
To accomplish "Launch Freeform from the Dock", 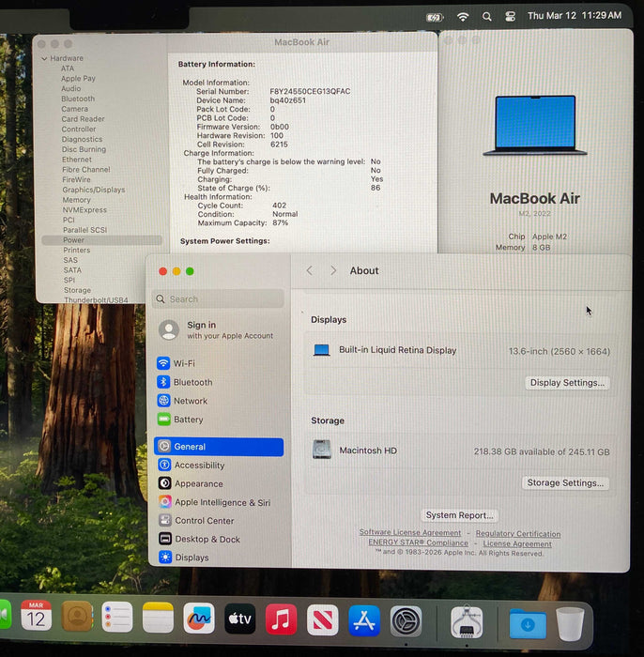I will coord(199,619).
